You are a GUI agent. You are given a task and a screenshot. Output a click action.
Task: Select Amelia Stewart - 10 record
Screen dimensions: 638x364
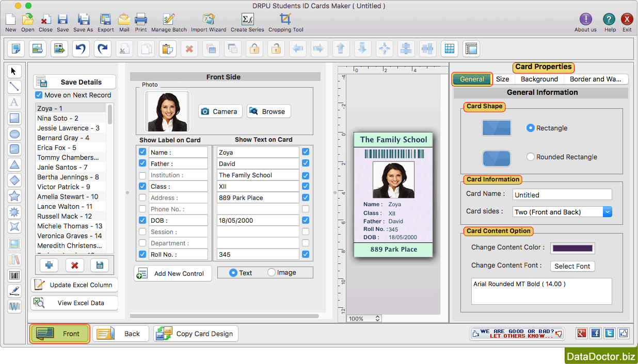pos(71,196)
